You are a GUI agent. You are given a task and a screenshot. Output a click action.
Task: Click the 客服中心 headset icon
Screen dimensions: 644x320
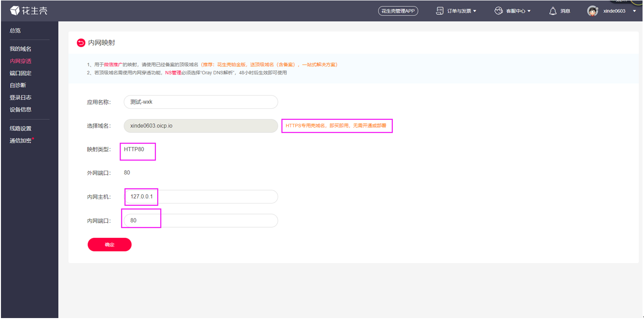pos(499,11)
